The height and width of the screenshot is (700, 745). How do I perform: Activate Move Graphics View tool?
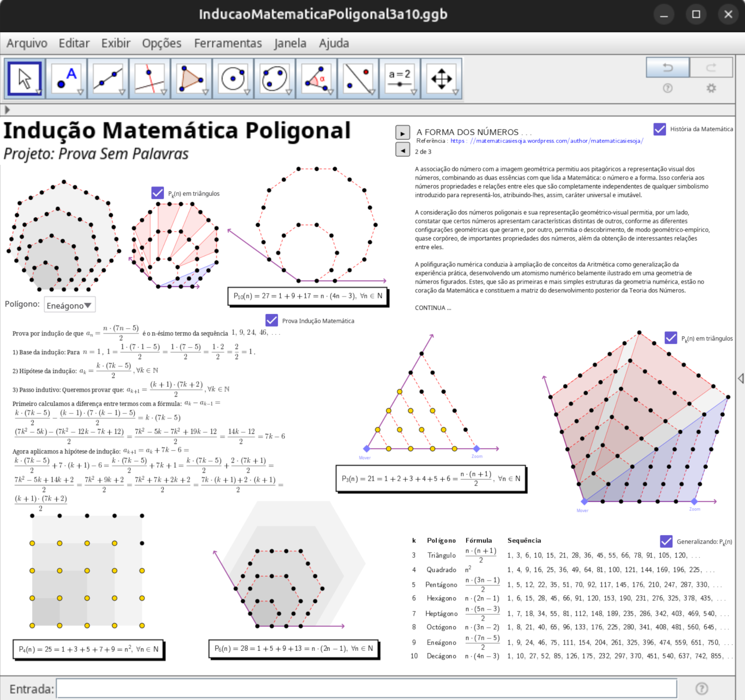(x=441, y=79)
